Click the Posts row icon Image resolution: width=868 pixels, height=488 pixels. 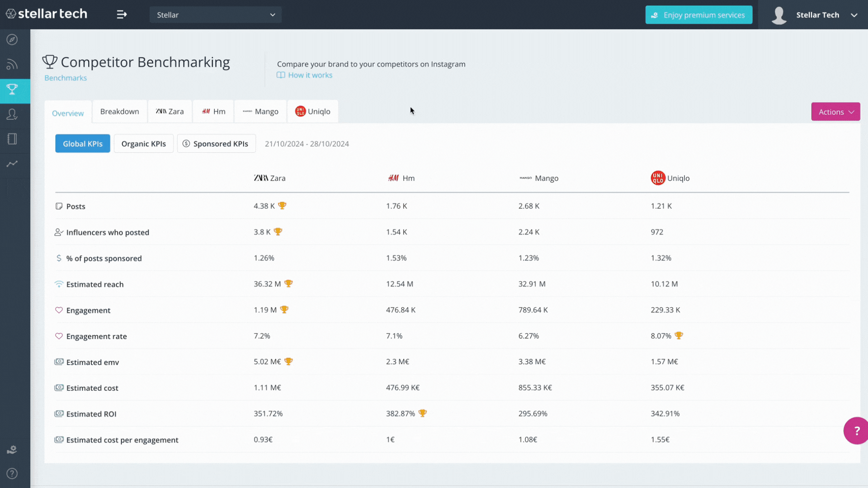59,206
